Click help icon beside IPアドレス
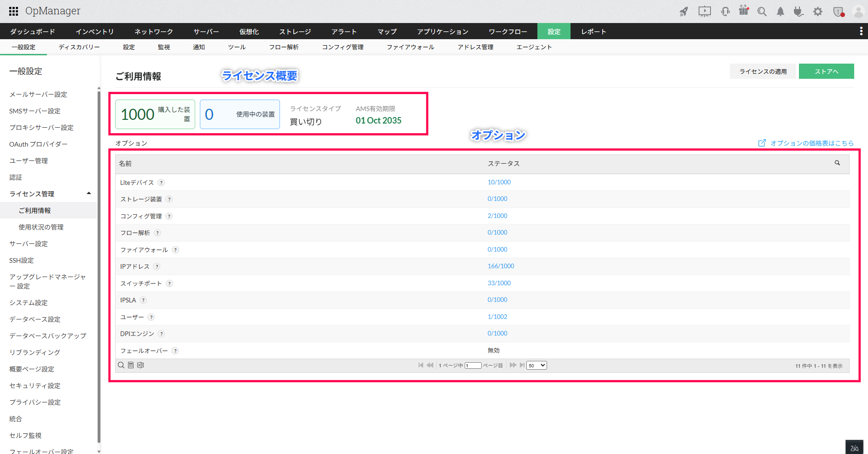The width and height of the screenshot is (868, 454). [157, 266]
